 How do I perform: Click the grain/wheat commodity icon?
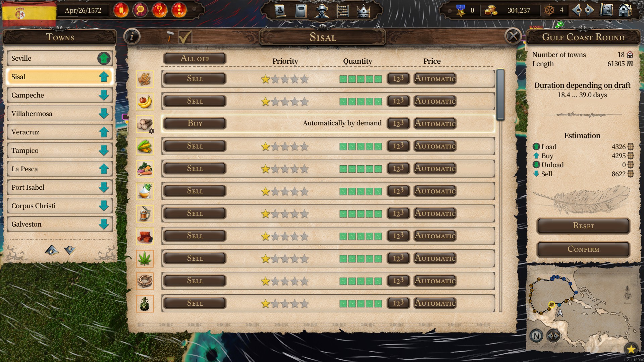pyautogui.click(x=145, y=79)
